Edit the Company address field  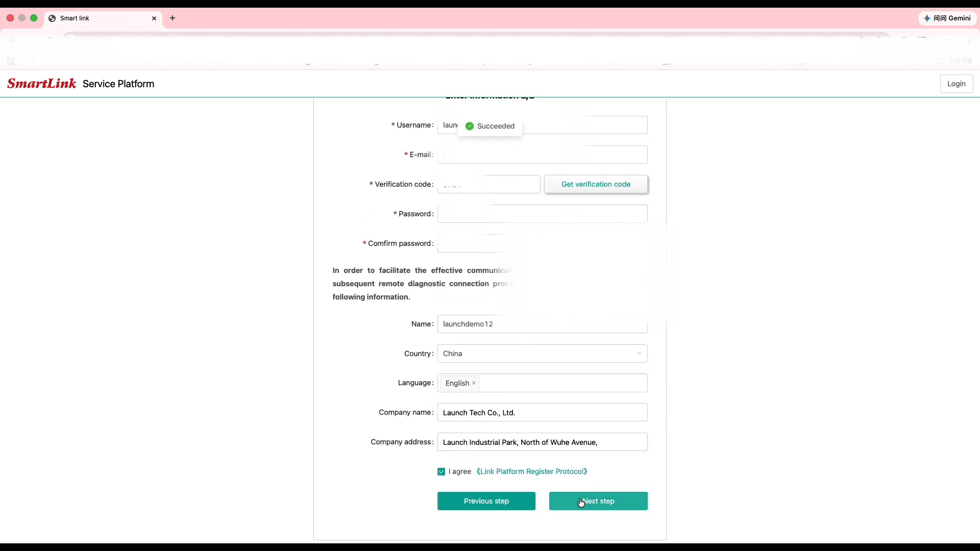(x=542, y=442)
